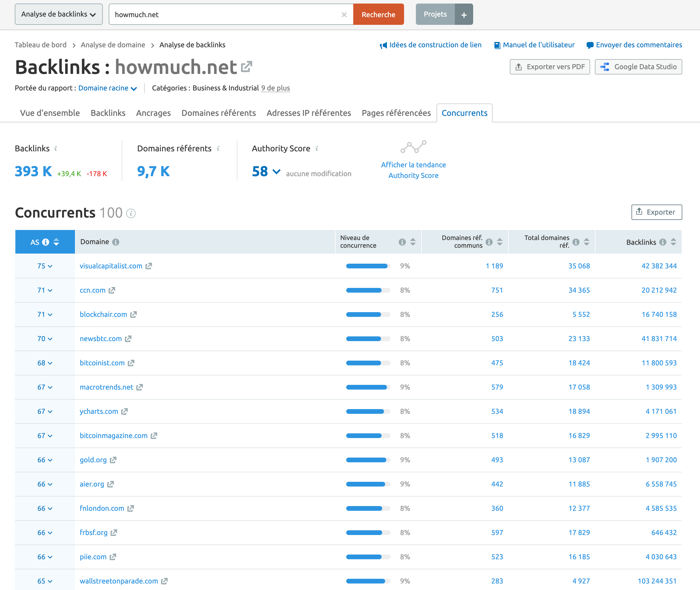
Task: Expand AS 71 chevron for ccn.com
Action: (50, 291)
